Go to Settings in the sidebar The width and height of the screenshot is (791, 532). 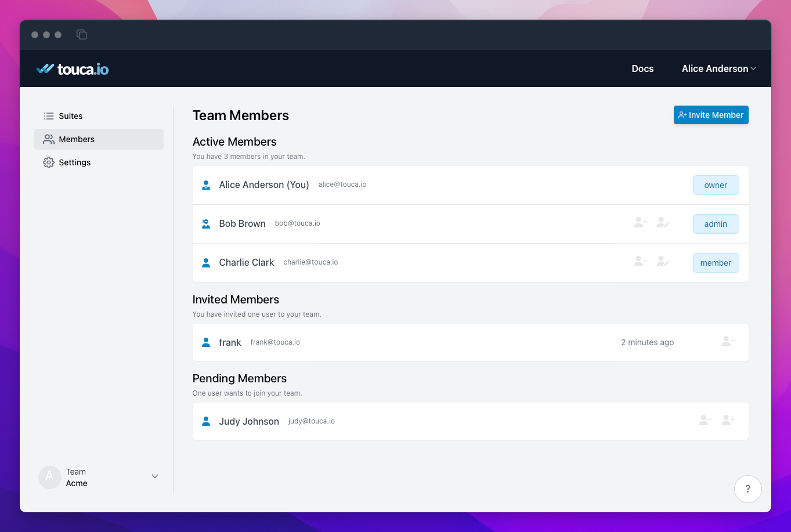tap(74, 162)
